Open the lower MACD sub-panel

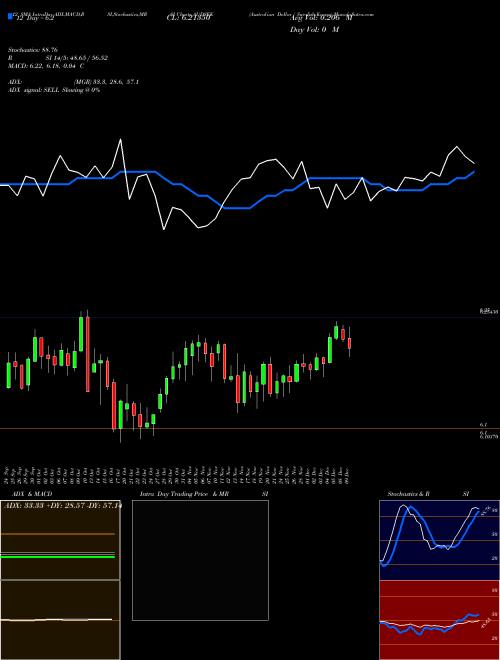point(60,620)
